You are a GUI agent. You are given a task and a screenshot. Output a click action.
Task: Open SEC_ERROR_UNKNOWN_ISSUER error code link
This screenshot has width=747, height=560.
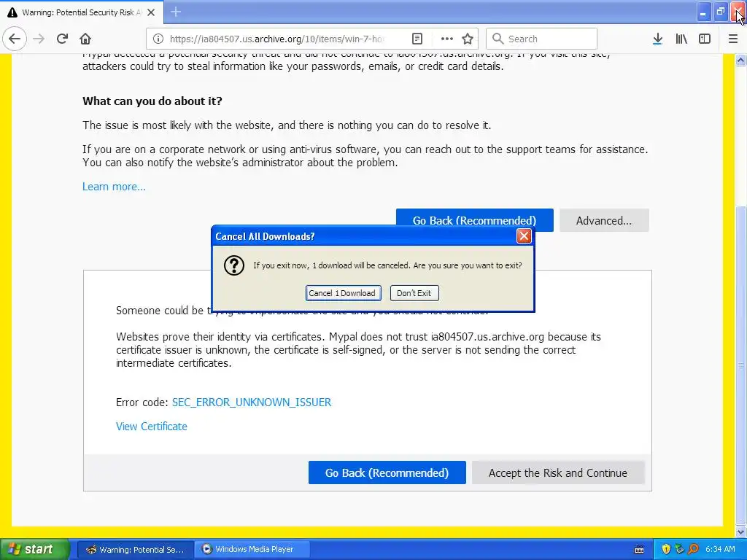click(252, 402)
